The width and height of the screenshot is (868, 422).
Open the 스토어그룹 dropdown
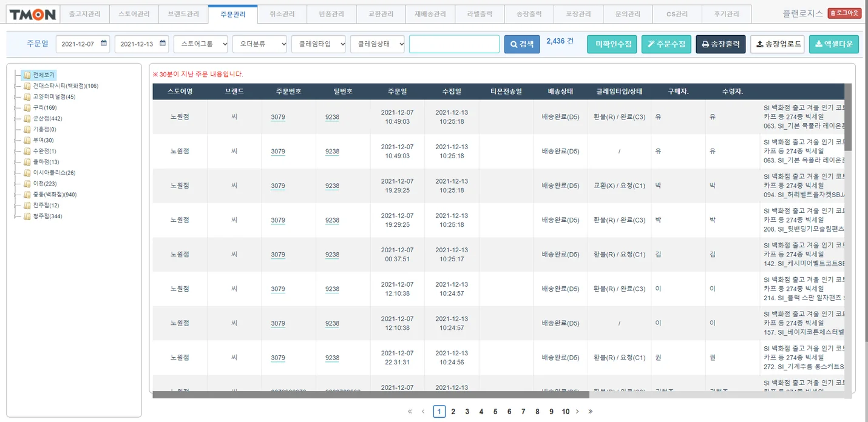(201, 44)
